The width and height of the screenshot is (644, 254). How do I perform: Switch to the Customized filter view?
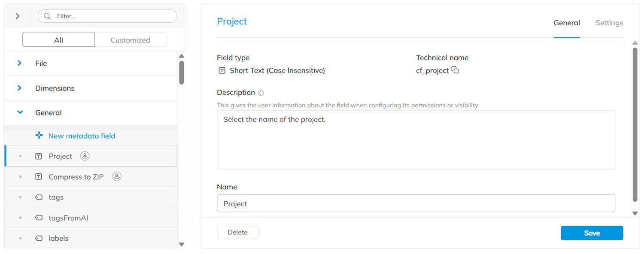pos(130,39)
